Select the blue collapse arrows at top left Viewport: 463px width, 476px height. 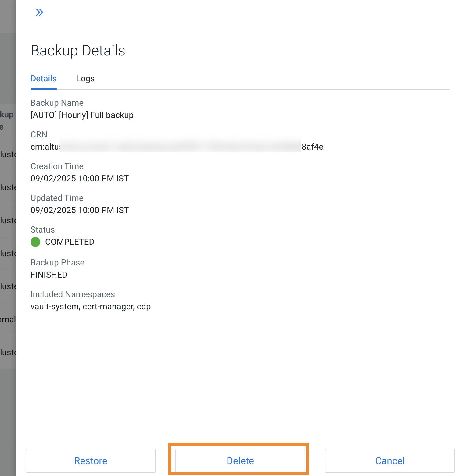39,12
